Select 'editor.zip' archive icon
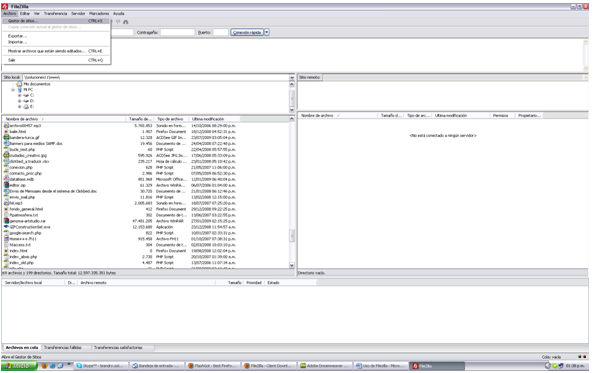Screen dimensions: 600x373 click(6, 185)
